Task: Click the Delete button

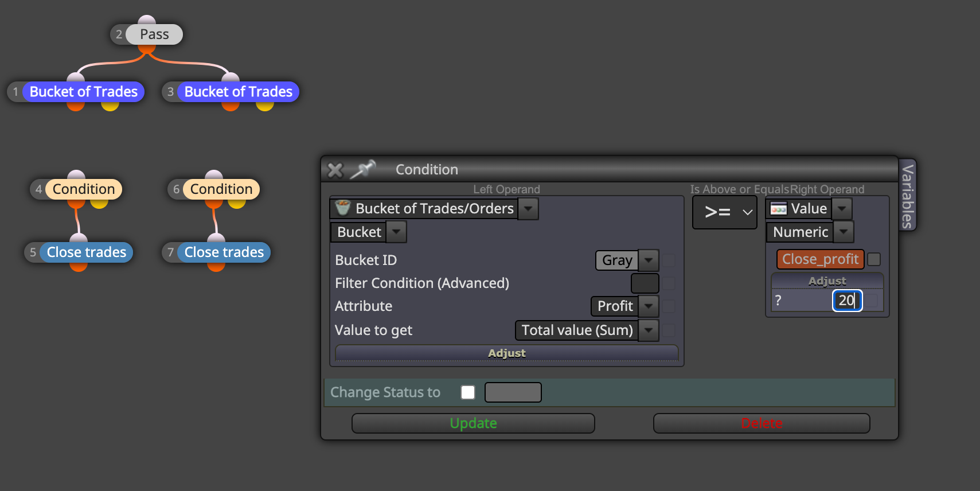Action: click(x=762, y=423)
